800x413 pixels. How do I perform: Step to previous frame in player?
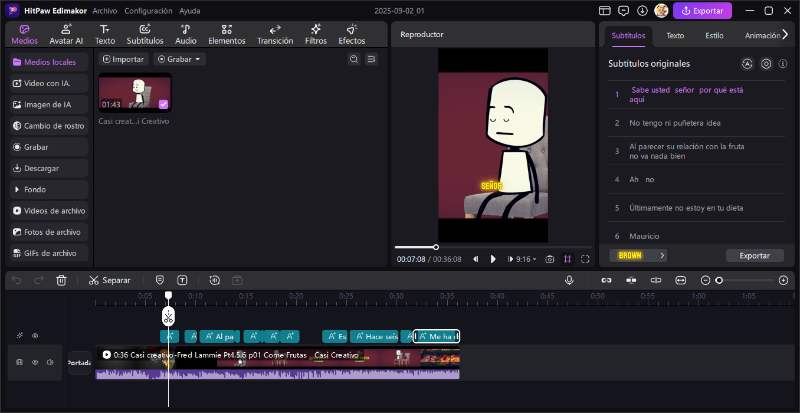tap(476, 259)
